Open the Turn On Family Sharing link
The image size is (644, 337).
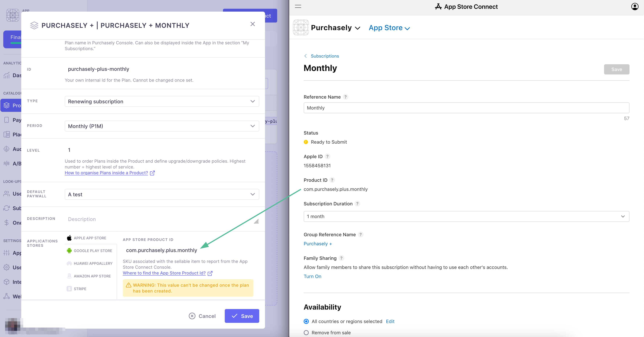[x=313, y=277]
